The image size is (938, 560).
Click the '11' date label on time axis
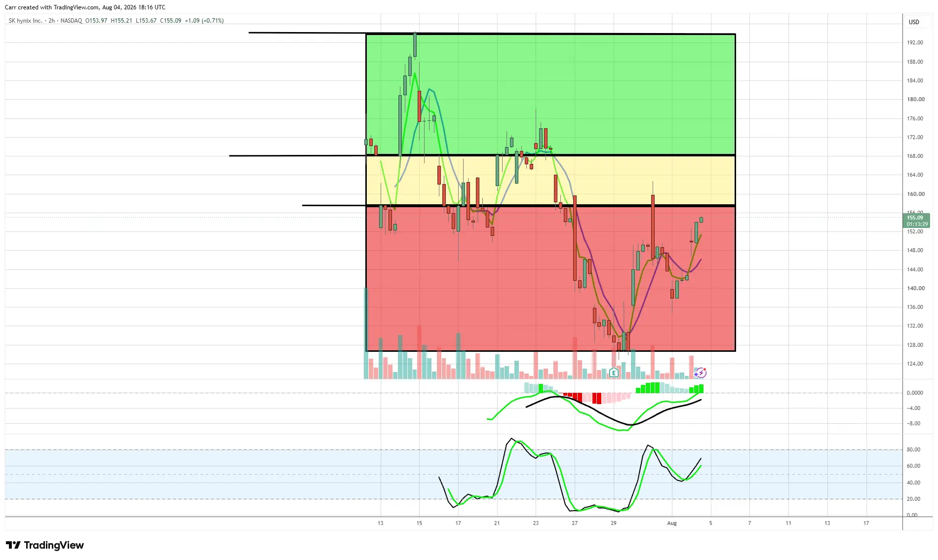coord(788,523)
